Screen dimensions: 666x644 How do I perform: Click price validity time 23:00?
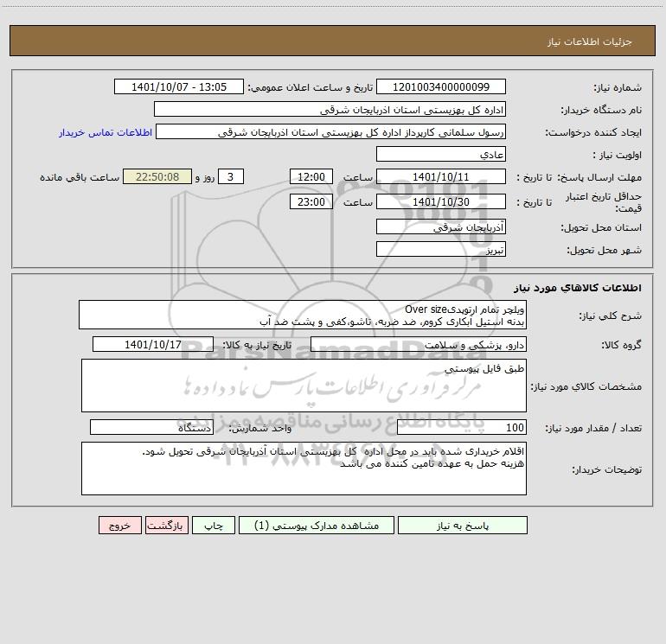pyautogui.click(x=311, y=201)
